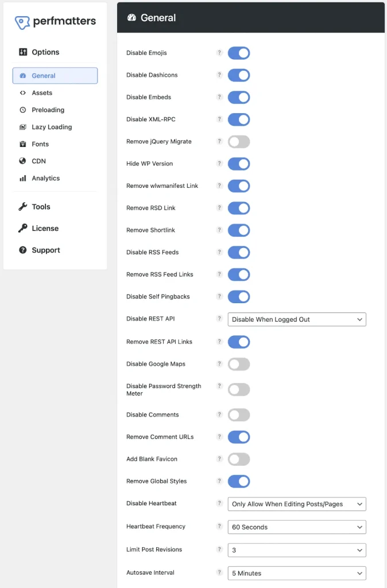The height and width of the screenshot is (588, 387).
Task: Turn on the Disable Google Maps toggle
Action: point(239,364)
